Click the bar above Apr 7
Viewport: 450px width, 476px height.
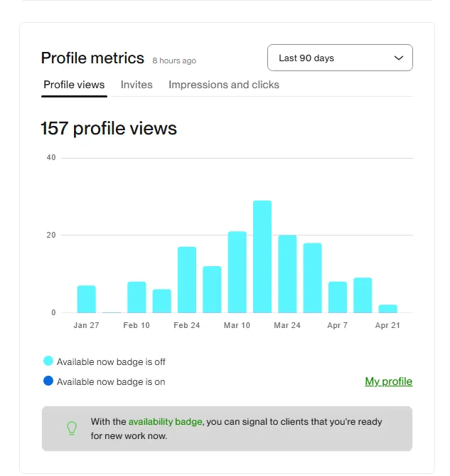[x=338, y=297]
